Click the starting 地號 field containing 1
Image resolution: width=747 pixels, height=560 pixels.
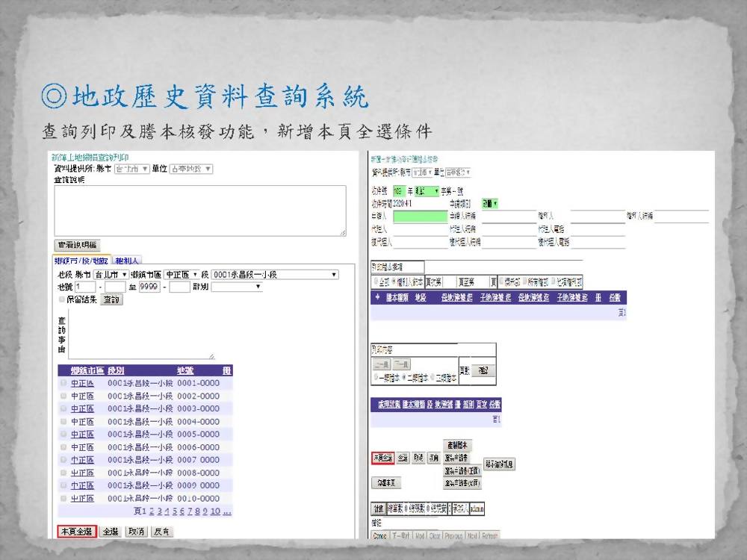point(85,287)
